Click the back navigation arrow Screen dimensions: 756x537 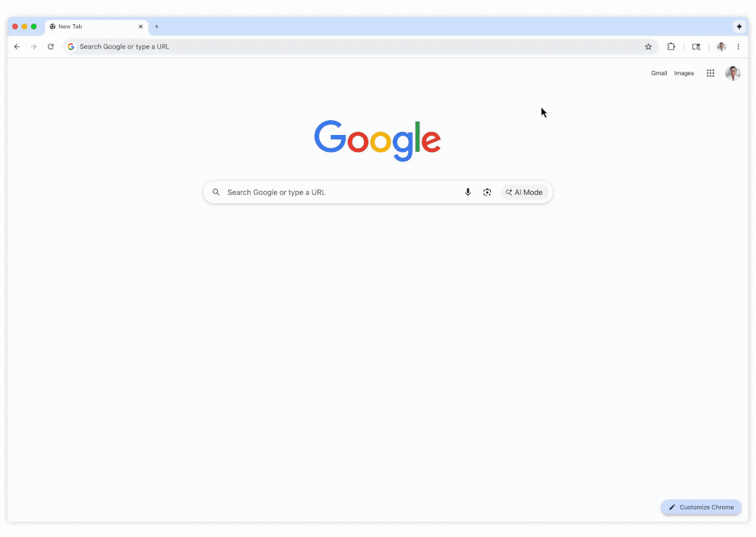click(17, 46)
